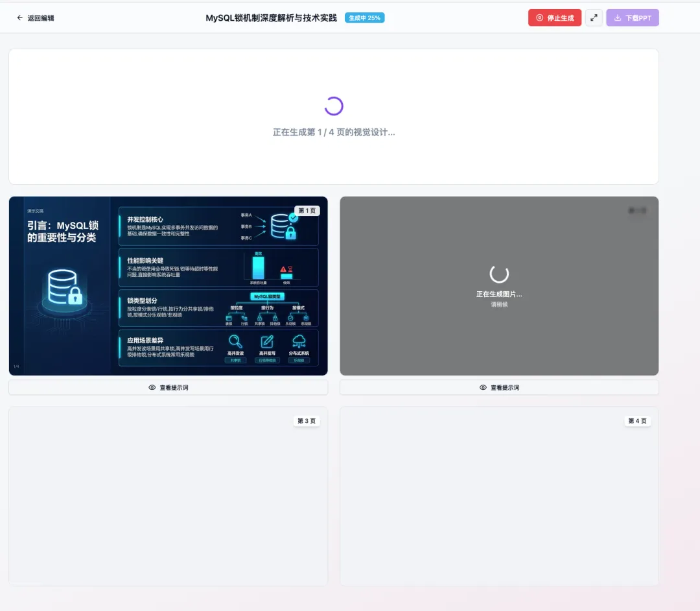Click the 第 1 页 page badge
The width and height of the screenshot is (700, 611).
(x=307, y=210)
